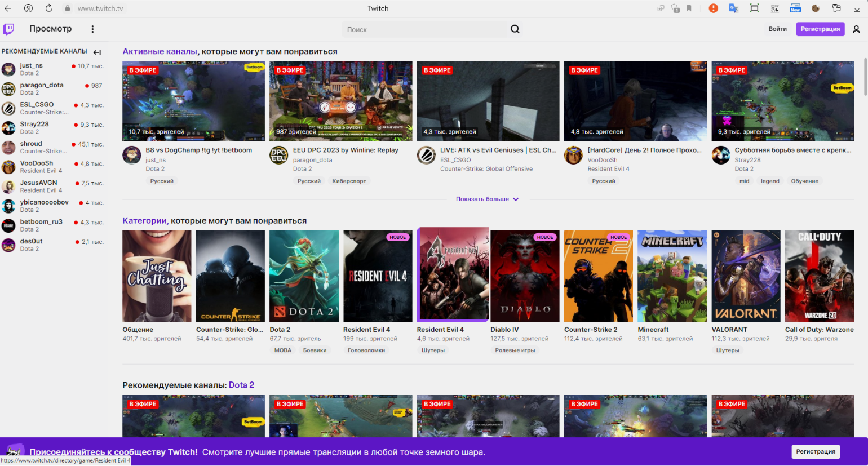Select shroud channel in sidebar

[x=31, y=144]
